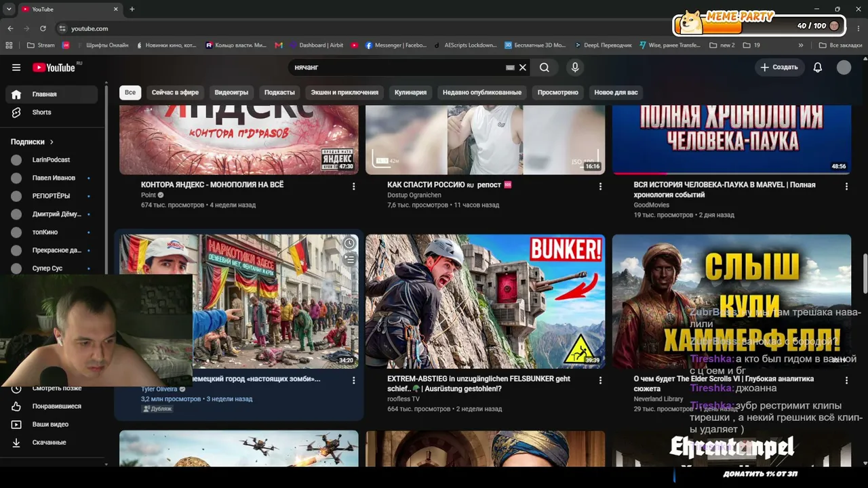Open the DeepL Переводчик bookmark
868x488 pixels.
[x=604, y=45]
